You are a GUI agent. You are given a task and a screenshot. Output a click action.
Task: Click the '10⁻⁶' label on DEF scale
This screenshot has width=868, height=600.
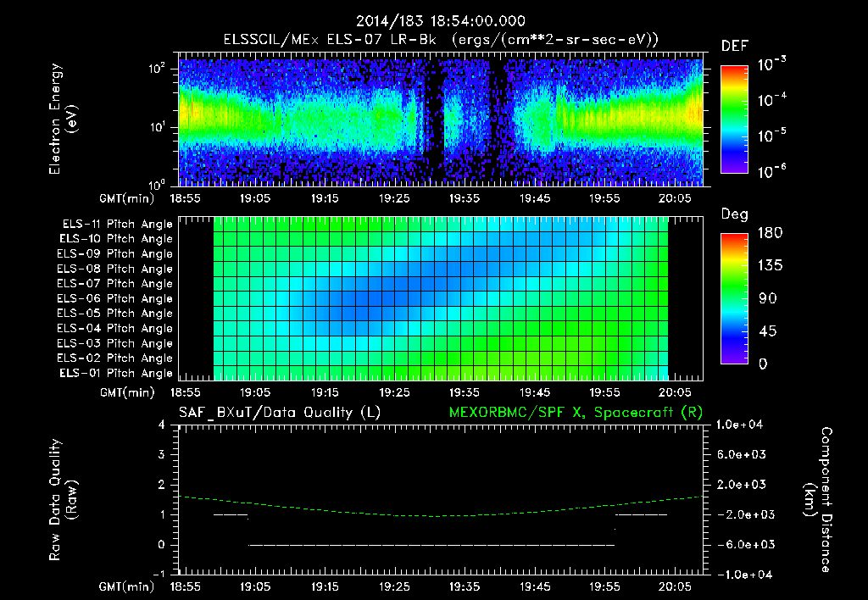pyautogui.click(x=771, y=171)
